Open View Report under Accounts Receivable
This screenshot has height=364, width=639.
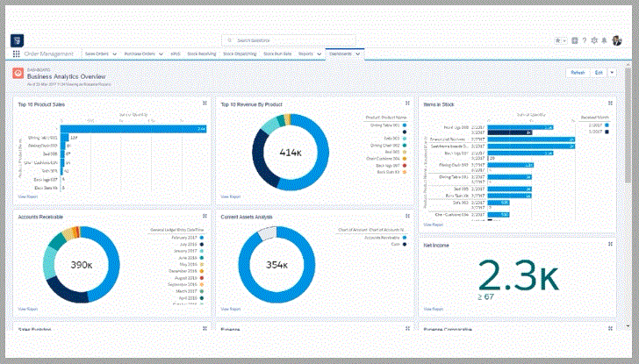(25, 309)
